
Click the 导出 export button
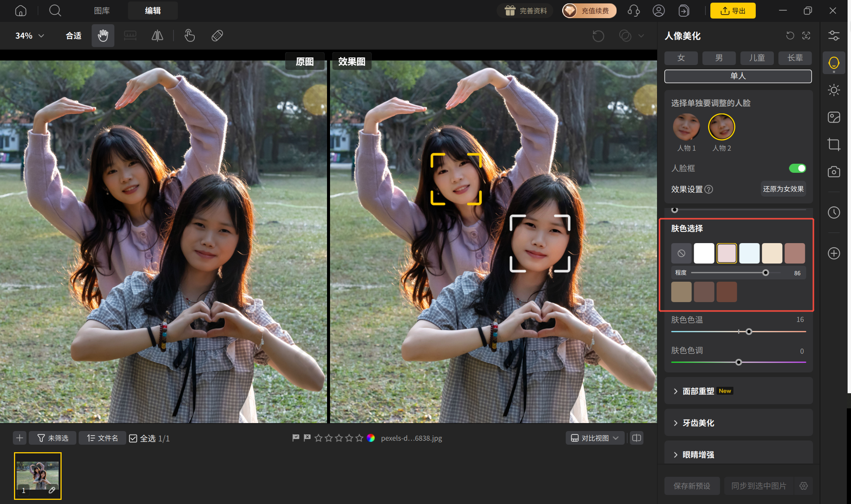733,11
